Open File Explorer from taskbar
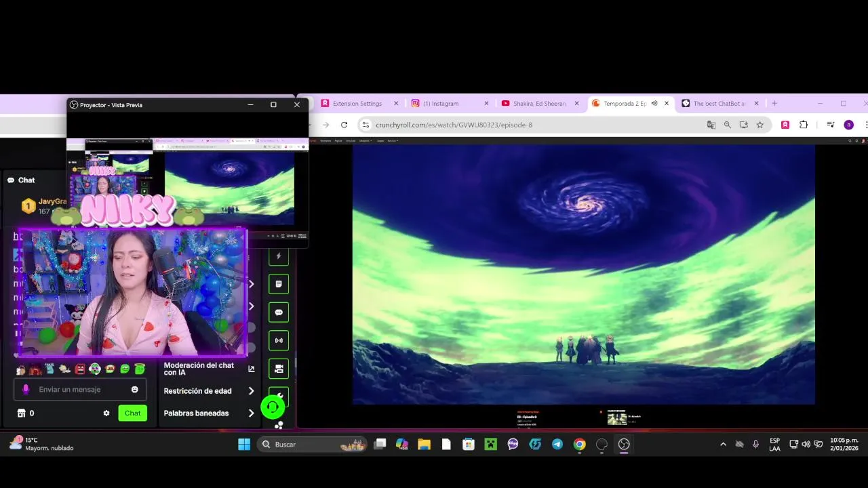The image size is (868, 488). pos(424,444)
